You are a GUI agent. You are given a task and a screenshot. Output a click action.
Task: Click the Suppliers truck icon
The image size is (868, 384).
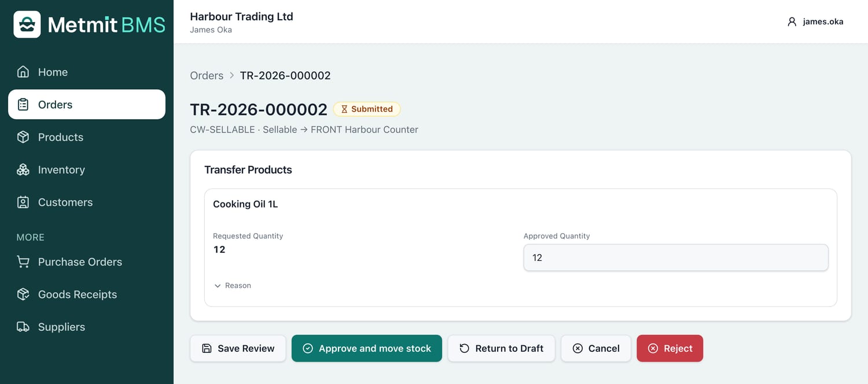point(23,327)
